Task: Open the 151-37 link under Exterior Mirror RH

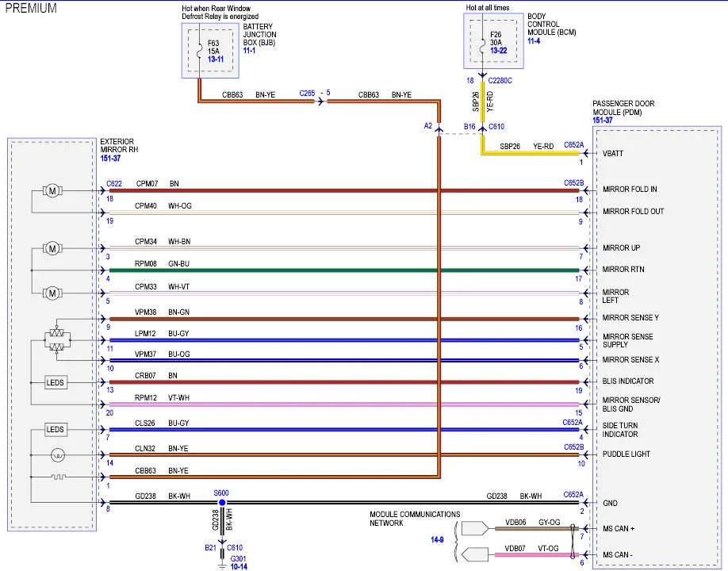Action: 110,159
